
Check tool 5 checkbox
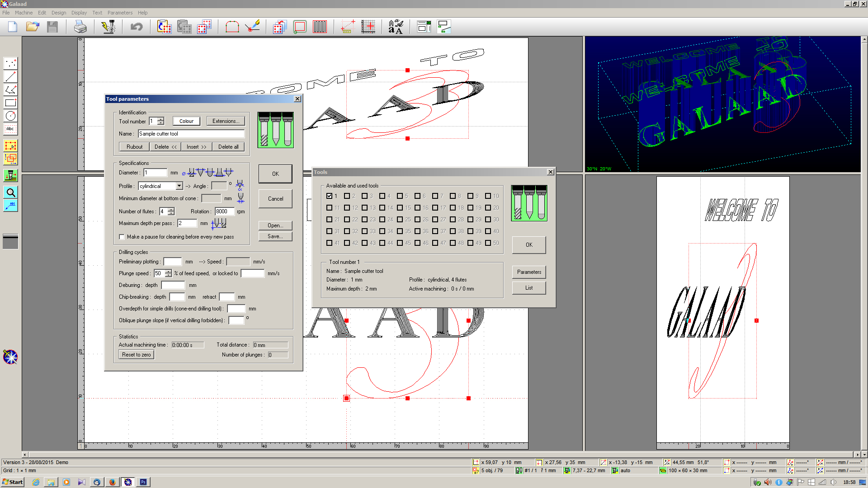(400, 196)
